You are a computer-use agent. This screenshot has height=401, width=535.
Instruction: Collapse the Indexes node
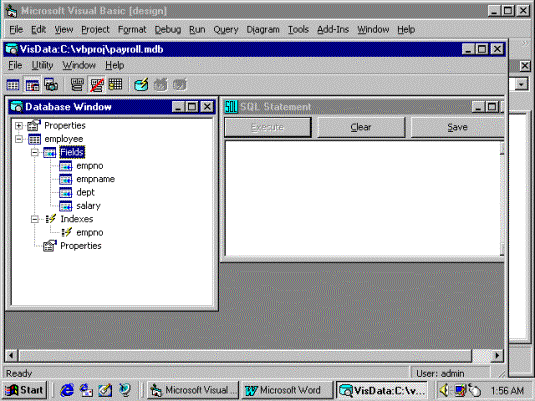pyautogui.click(x=35, y=219)
